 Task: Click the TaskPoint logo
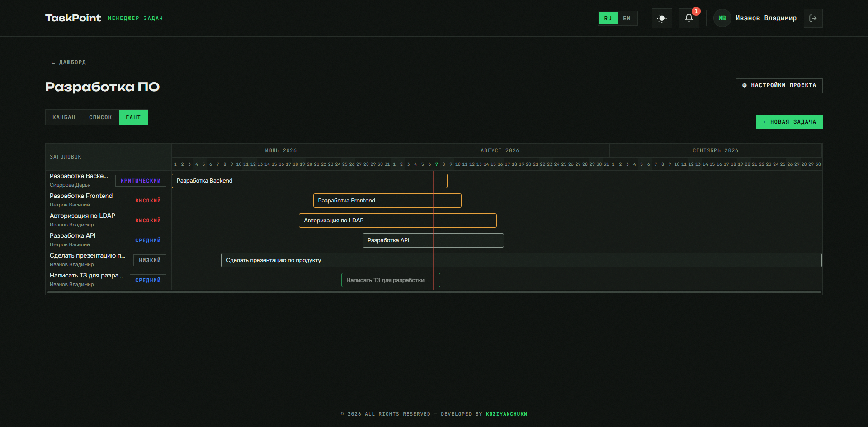[x=73, y=18]
